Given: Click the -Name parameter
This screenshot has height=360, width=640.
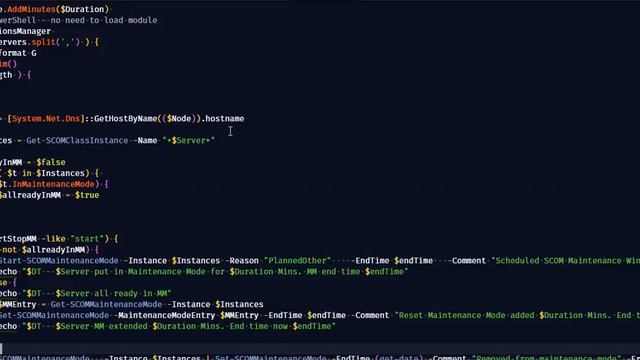Looking at the screenshot, I should click(145, 140).
